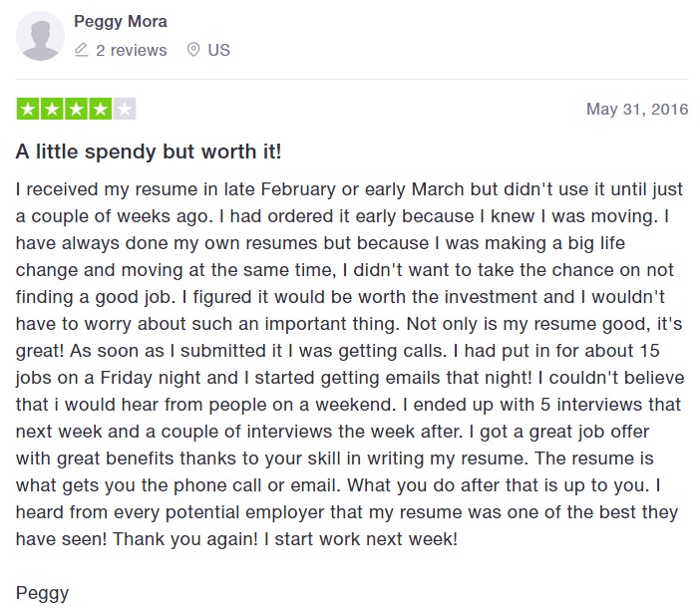The height and width of the screenshot is (611, 700).
Task: Click the location pin icon
Action: [x=192, y=50]
